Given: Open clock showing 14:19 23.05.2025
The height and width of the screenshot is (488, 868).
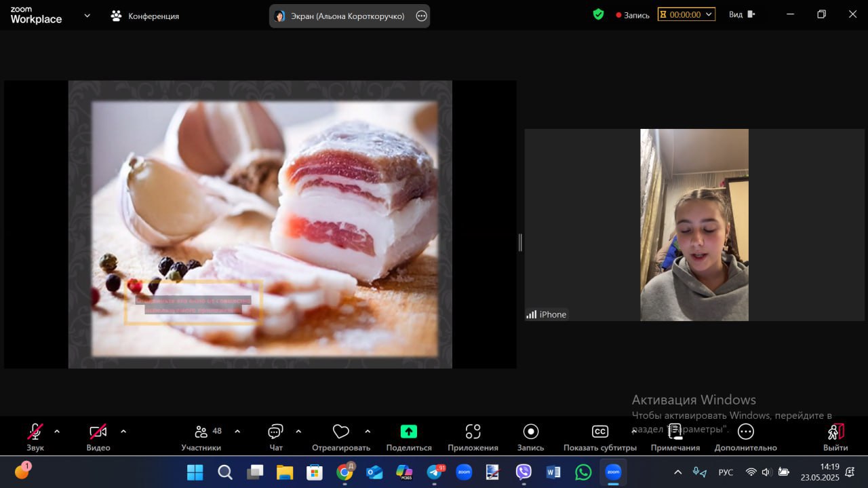Looking at the screenshot, I should [x=820, y=472].
